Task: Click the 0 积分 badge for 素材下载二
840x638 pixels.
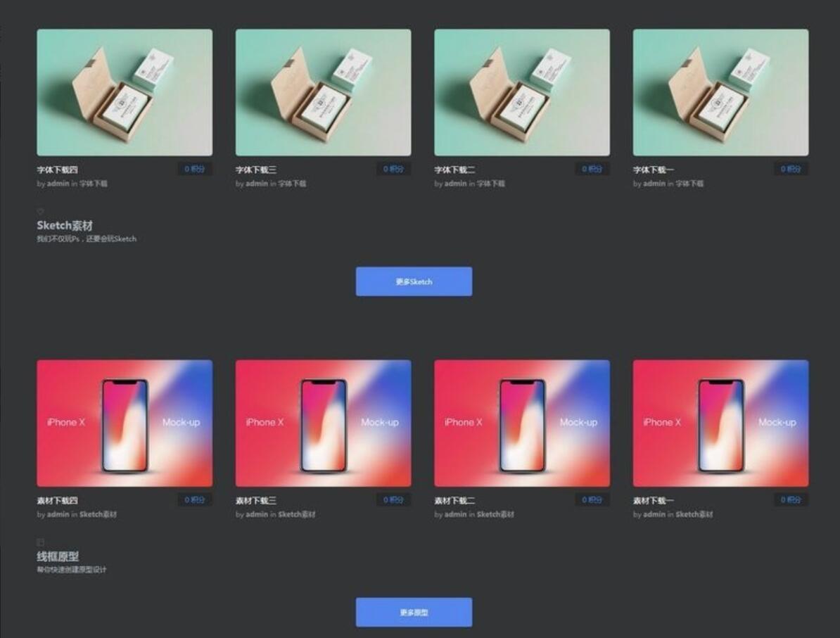Action: click(592, 500)
